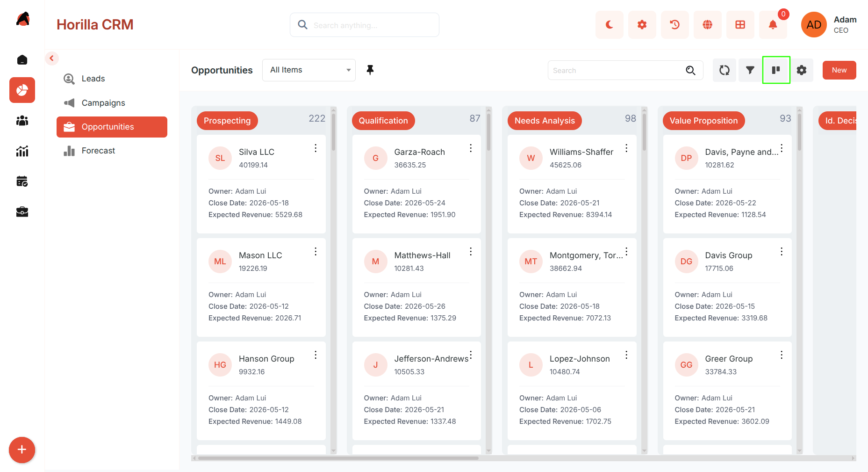Open the bar chart analytics icon in left rail

tap(22, 151)
